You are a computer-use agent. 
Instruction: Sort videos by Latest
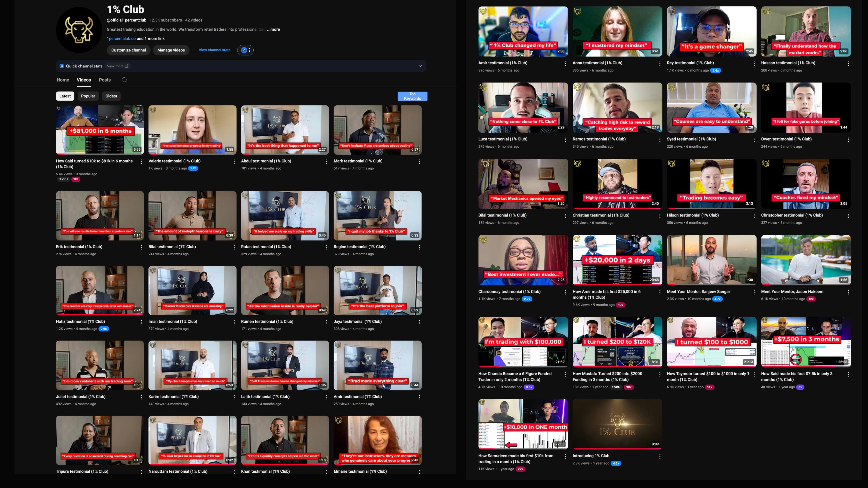65,96
